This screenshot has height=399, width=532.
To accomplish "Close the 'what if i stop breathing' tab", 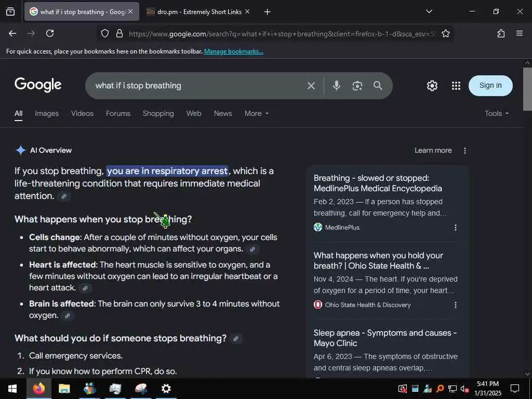I will pyautogui.click(x=130, y=11).
